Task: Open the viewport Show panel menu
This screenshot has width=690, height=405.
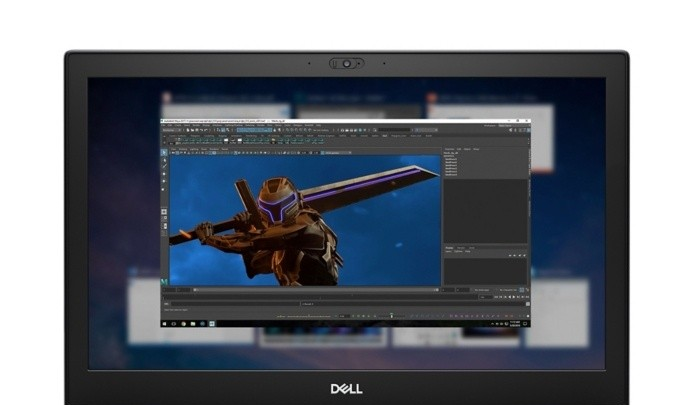Action: click(x=204, y=149)
